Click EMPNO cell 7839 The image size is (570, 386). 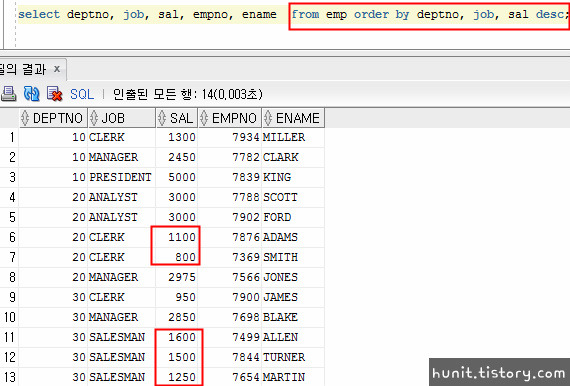230,177
